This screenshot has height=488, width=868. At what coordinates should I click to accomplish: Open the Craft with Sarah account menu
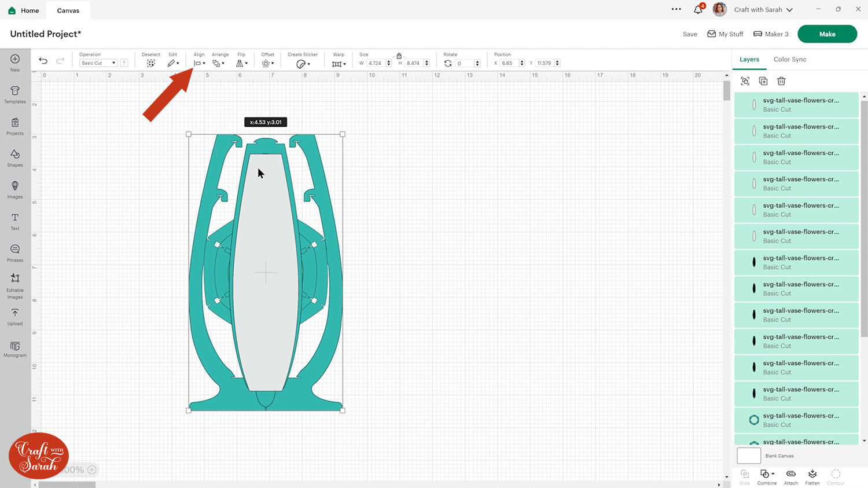(763, 10)
